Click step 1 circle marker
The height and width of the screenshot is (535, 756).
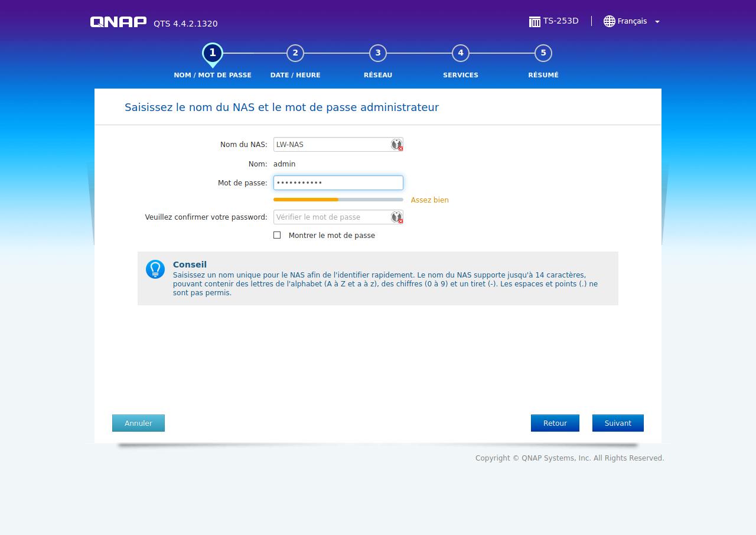point(213,53)
